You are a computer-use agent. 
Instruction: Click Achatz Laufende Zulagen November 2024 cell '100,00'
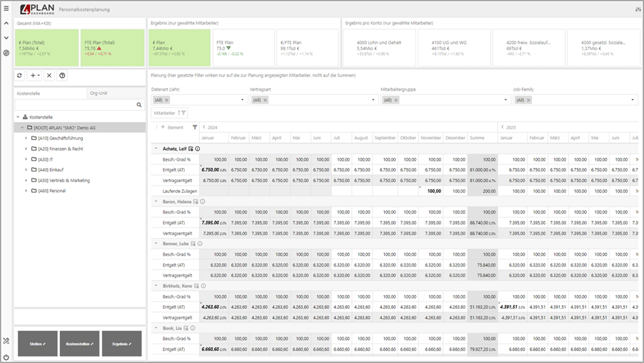click(431, 192)
